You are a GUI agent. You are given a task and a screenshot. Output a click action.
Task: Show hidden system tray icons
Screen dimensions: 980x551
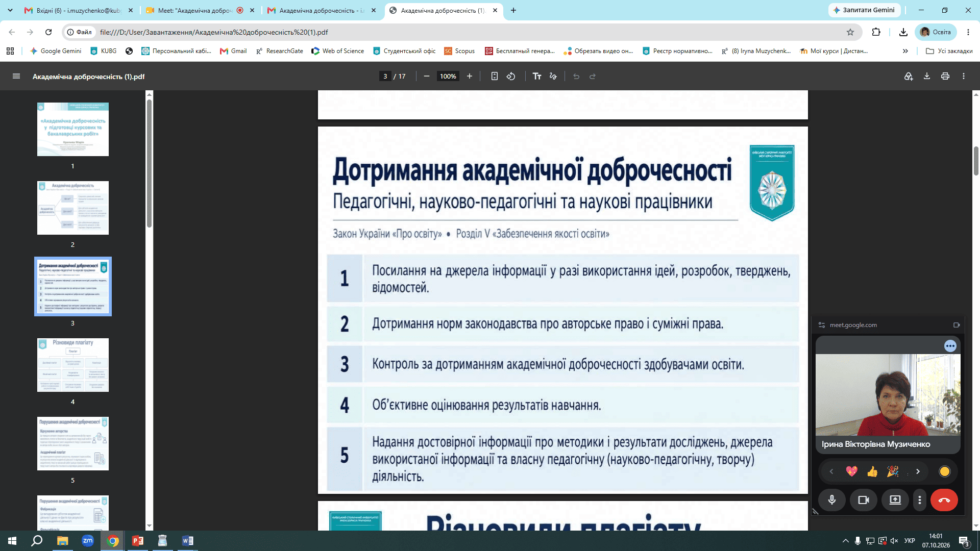point(846,541)
